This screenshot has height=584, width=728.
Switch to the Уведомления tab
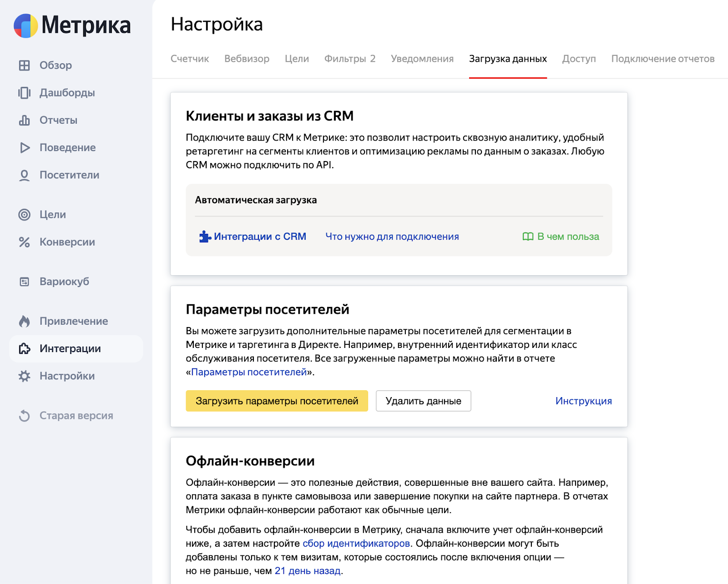point(422,59)
